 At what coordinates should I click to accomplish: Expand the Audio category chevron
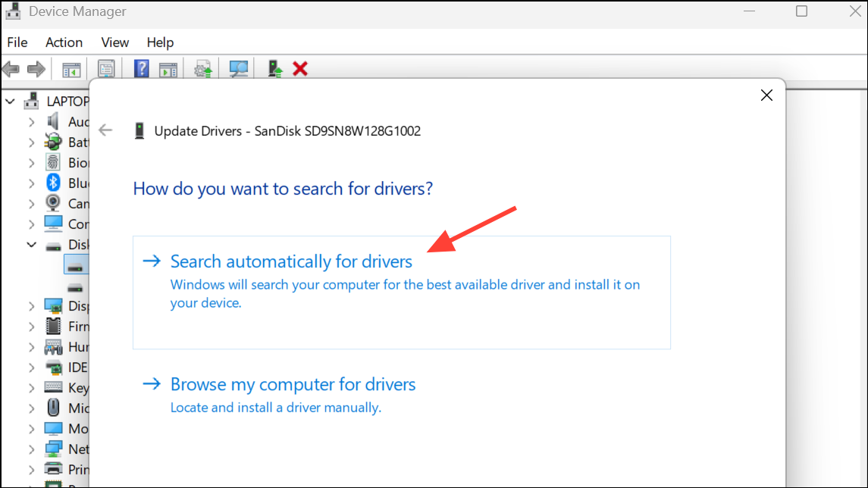[32, 122]
